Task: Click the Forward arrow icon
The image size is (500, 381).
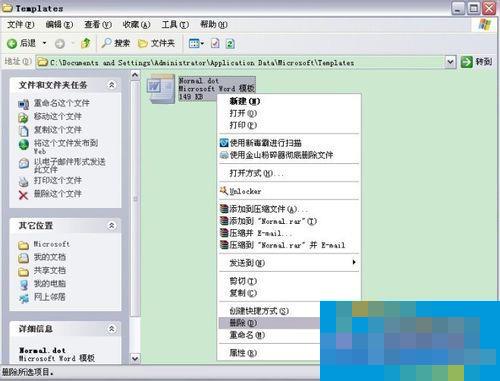Action: coord(60,44)
